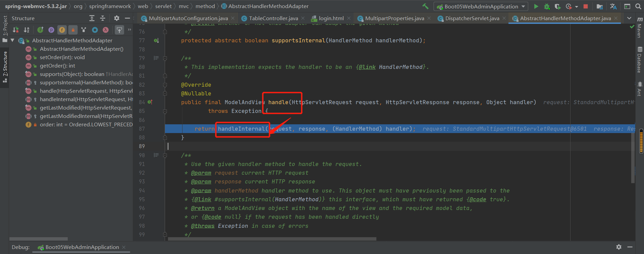Toggle Show Properties purple p button
The width and height of the screenshot is (644, 254).
tap(51, 30)
